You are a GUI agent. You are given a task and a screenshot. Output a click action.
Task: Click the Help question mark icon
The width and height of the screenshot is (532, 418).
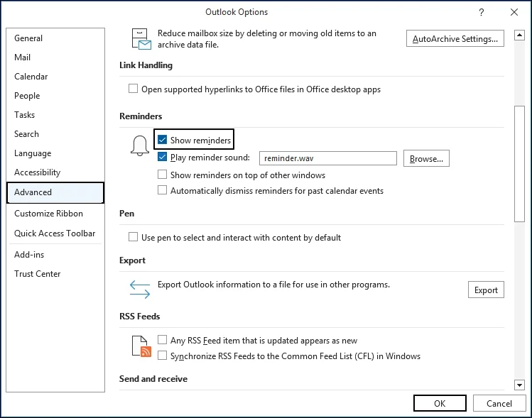pyautogui.click(x=481, y=13)
